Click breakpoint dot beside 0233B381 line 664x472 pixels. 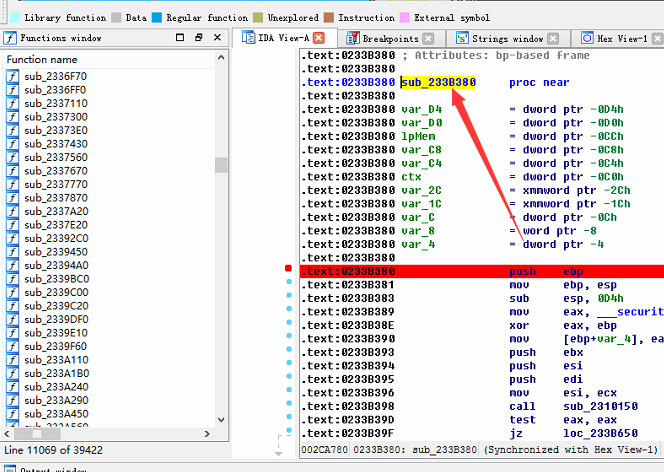click(x=289, y=282)
